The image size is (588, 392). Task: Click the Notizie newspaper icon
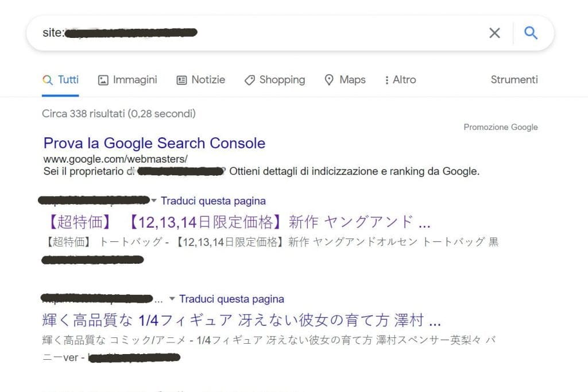coord(181,80)
